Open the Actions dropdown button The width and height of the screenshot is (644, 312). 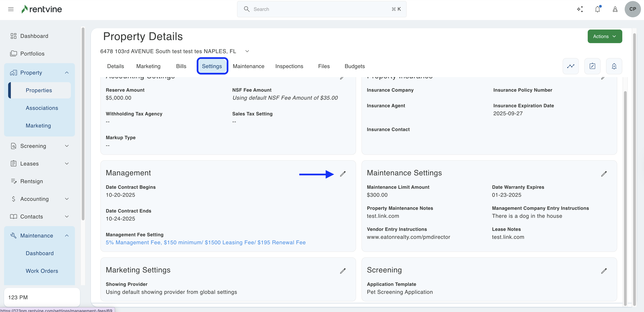click(x=604, y=36)
